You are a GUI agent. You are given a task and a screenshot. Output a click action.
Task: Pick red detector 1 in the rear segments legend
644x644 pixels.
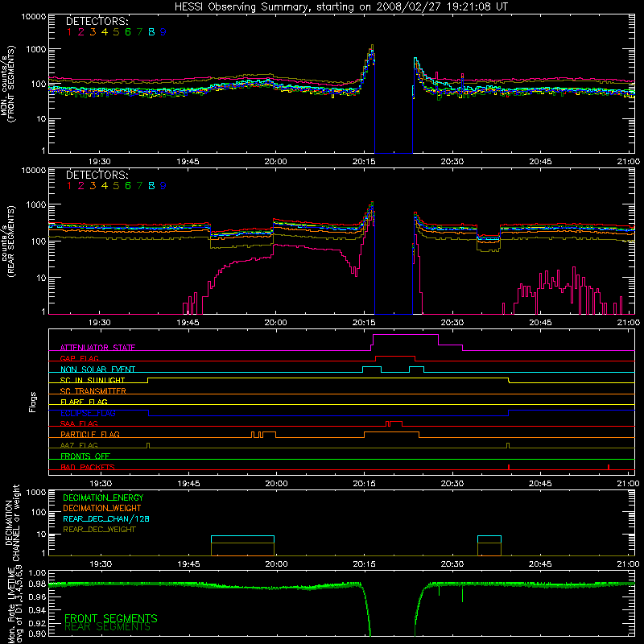click(69, 186)
